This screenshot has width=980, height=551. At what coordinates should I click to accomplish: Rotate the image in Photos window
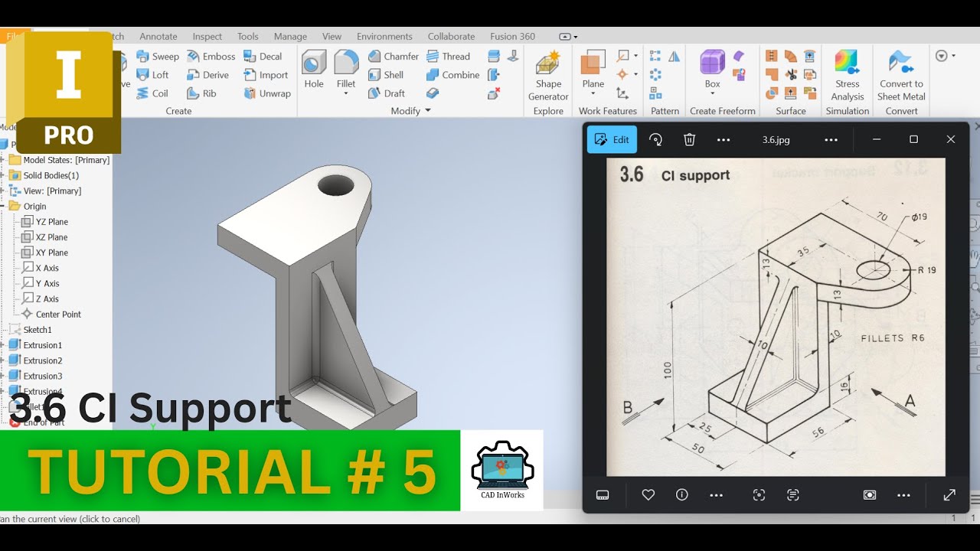pos(655,139)
